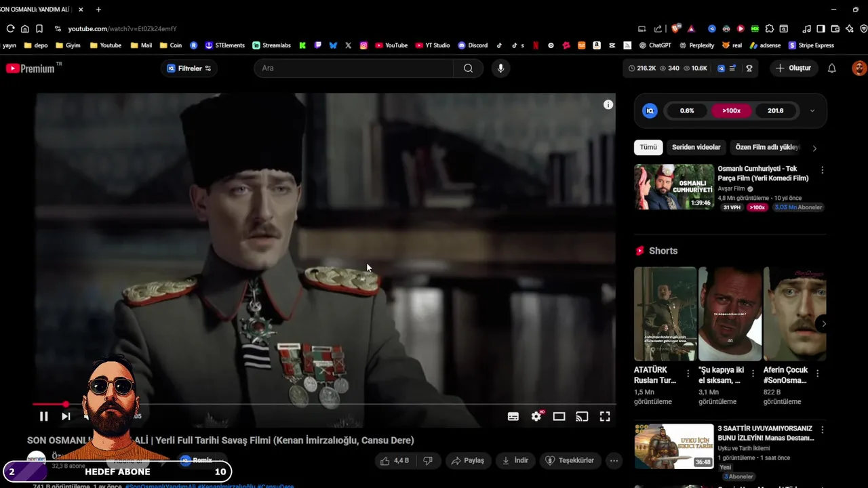Skip to next video

coord(66,416)
